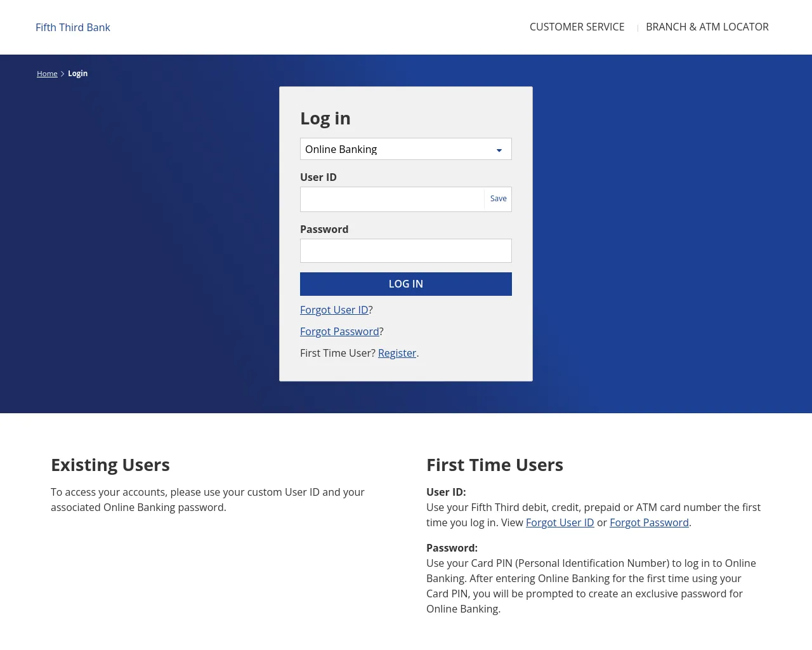Screen dimensions: 812x650
Task: Open Forgot Password link under First Time Users
Action: click(x=649, y=522)
